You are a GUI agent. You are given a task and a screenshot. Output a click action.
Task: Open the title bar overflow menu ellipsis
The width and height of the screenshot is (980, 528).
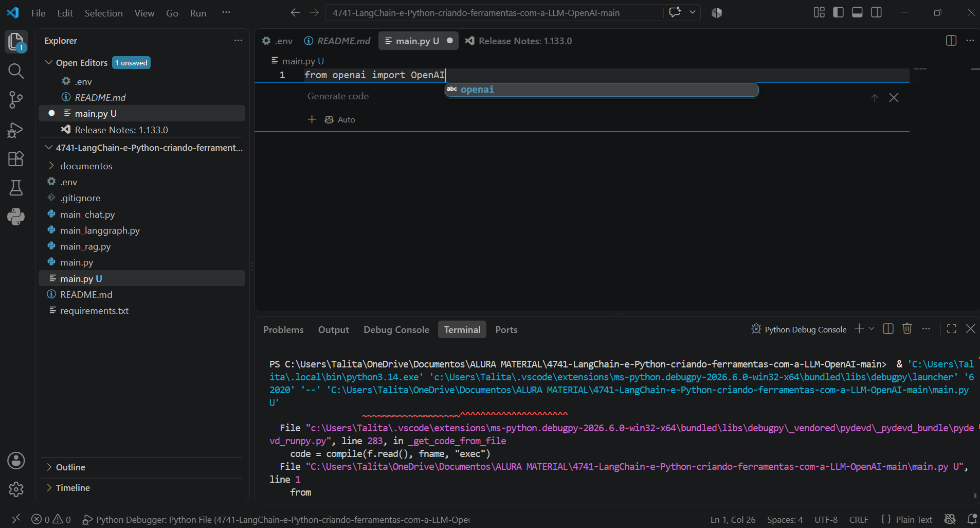click(x=226, y=12)
